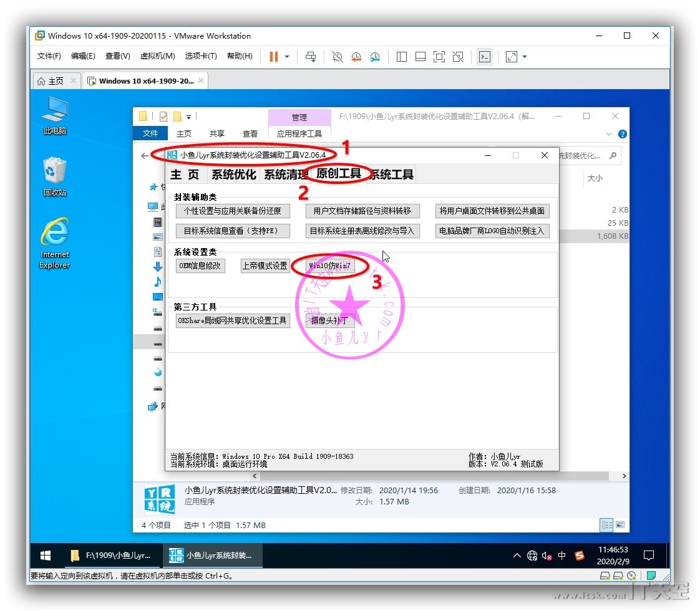700x611 pixels.
Task: Expand the stretch display dropdown arrow
Action: [525, 57]
